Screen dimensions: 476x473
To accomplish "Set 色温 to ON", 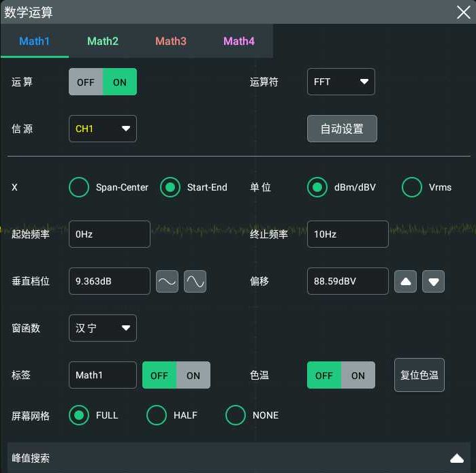I will tap(358, 375).
